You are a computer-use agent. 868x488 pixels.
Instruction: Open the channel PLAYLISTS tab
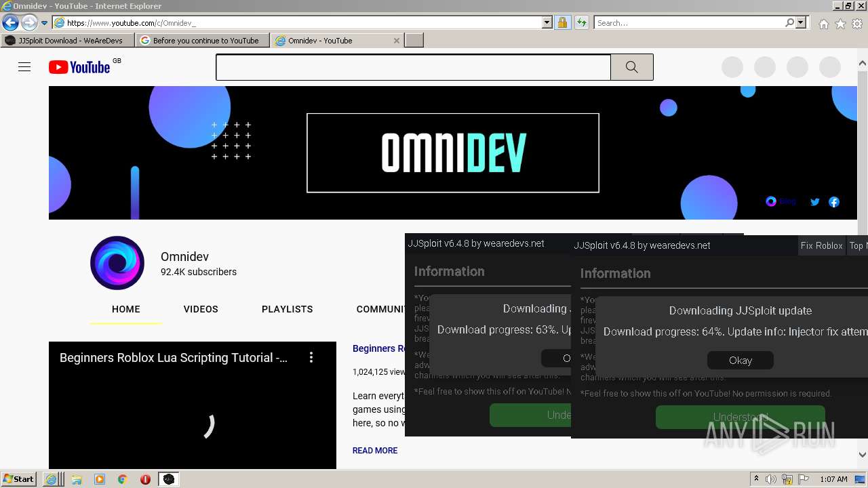coord(288,309)
